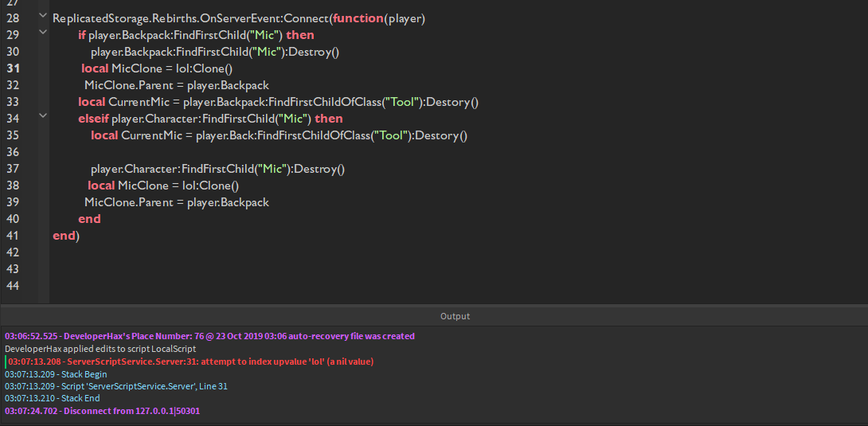
Task: Click line number 33 in the gutter
Action: (x=13, y=102)
